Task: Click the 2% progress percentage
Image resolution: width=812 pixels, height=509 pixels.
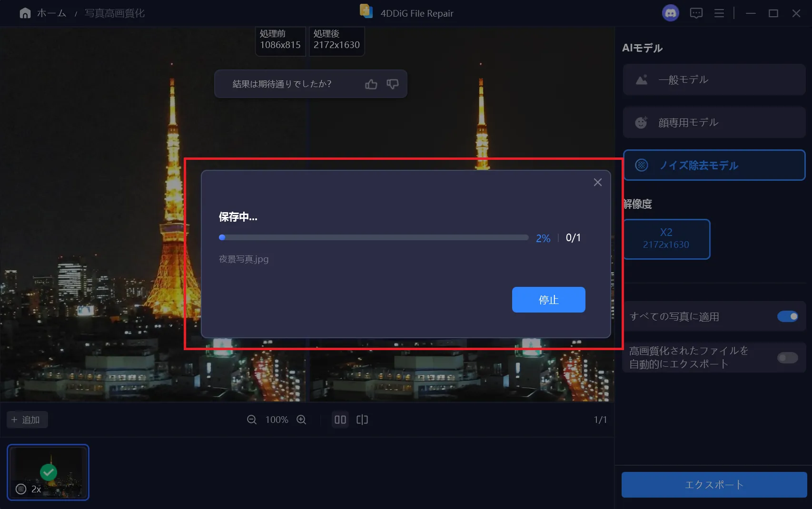Action: pyautogui.click(x=543, y=238)
